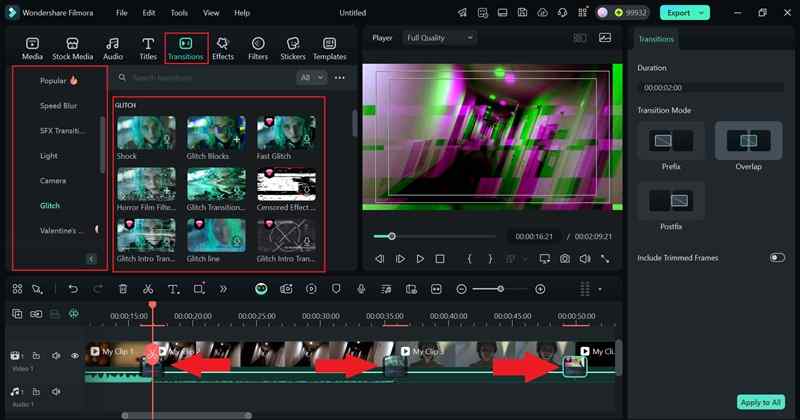Switch to the Effects tab
Viewport: 800px width, 420px height.
click(223, 49)
